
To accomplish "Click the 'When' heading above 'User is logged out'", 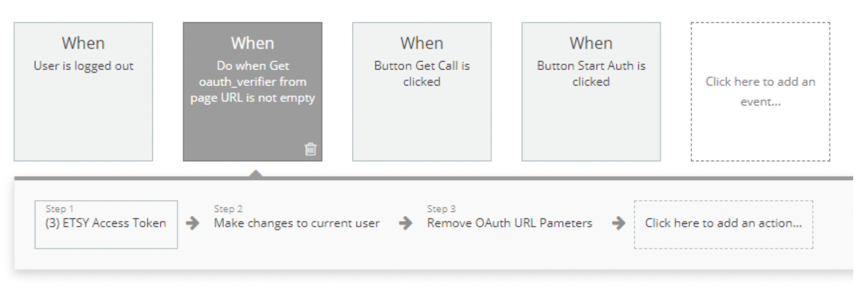I will [x=83, y=43].
